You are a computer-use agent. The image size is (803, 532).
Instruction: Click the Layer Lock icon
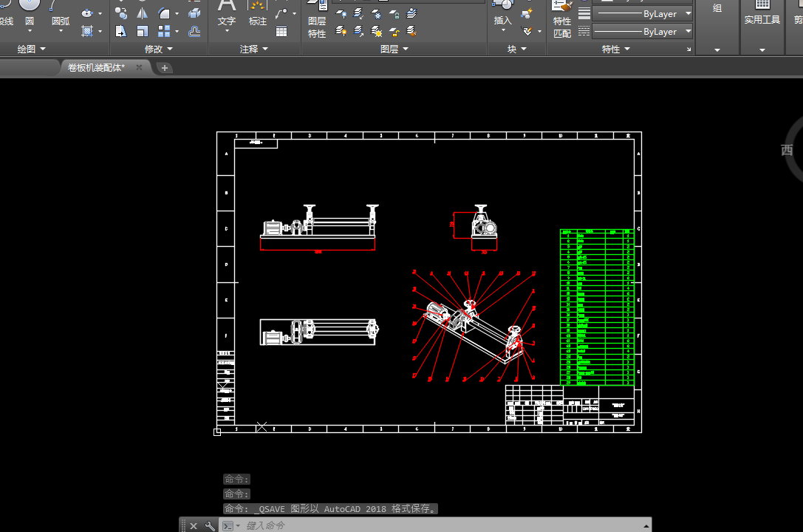click(394, 14)
